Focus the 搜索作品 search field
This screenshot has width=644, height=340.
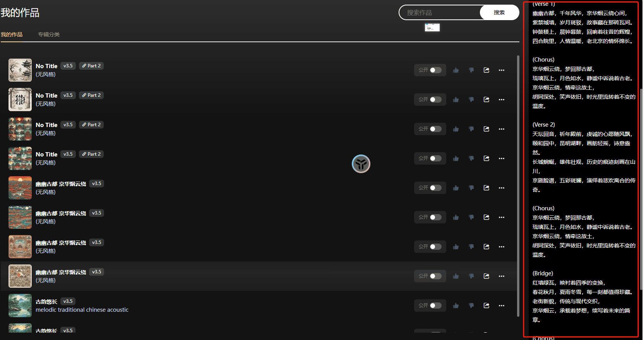[440, 12]
